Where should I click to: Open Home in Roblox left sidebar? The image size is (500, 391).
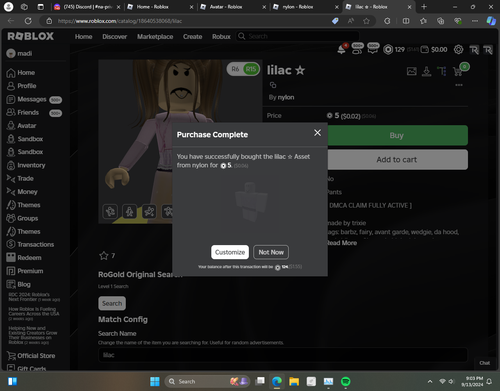(x=21, y=73)
